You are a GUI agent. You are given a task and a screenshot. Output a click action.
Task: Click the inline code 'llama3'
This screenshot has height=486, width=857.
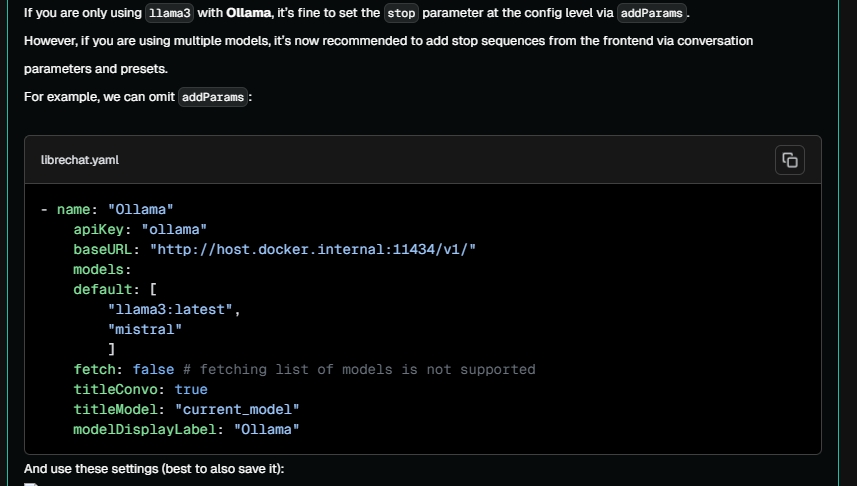[x=169, y=14]
